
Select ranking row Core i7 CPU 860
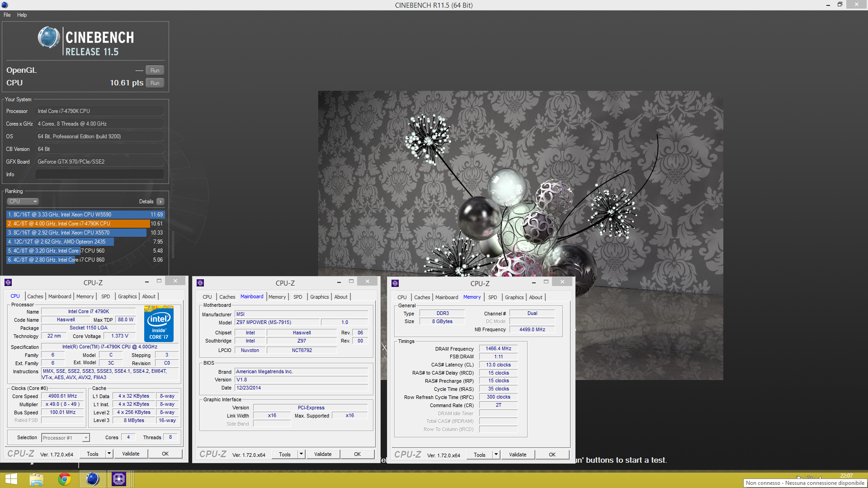(x=85, y=260)
